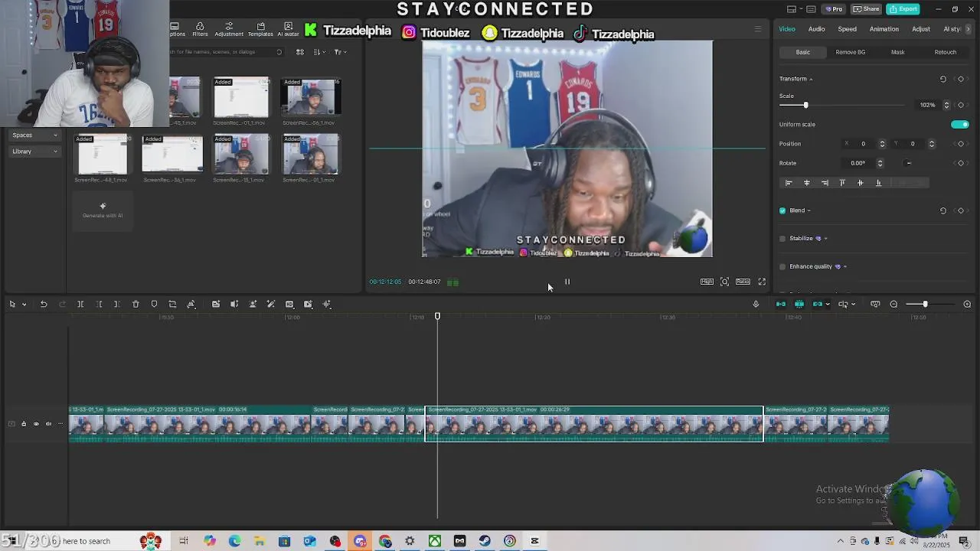The height and width of the screenshot is (551, 980).
Task: Select the pointer selection tool in timeline toolbar
Action: click(12, 305)
